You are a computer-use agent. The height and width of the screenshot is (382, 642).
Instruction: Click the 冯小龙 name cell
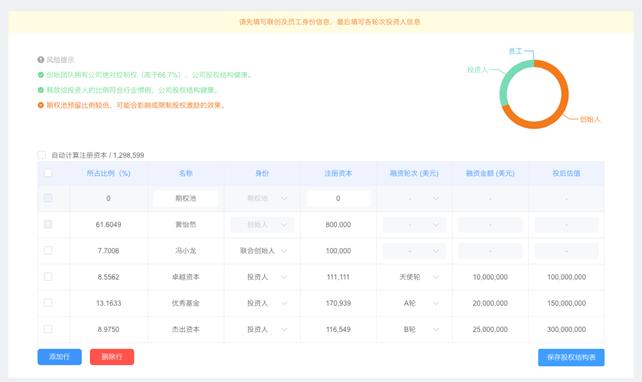(x=185, y=251)
